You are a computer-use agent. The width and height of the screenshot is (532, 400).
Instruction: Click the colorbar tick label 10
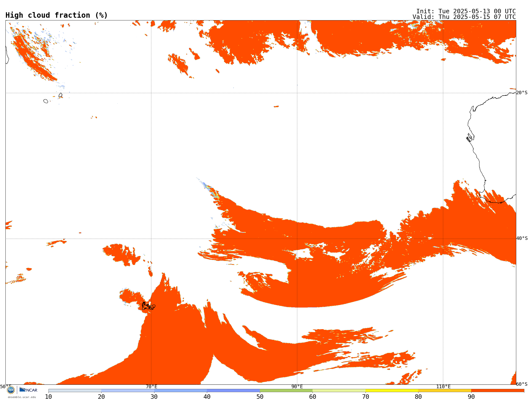coord(49,397)
